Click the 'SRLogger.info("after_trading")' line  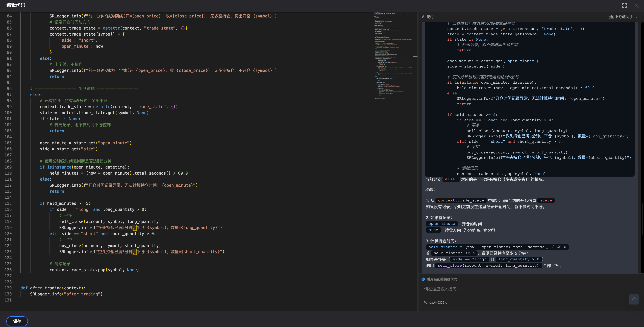pos(66,294)
